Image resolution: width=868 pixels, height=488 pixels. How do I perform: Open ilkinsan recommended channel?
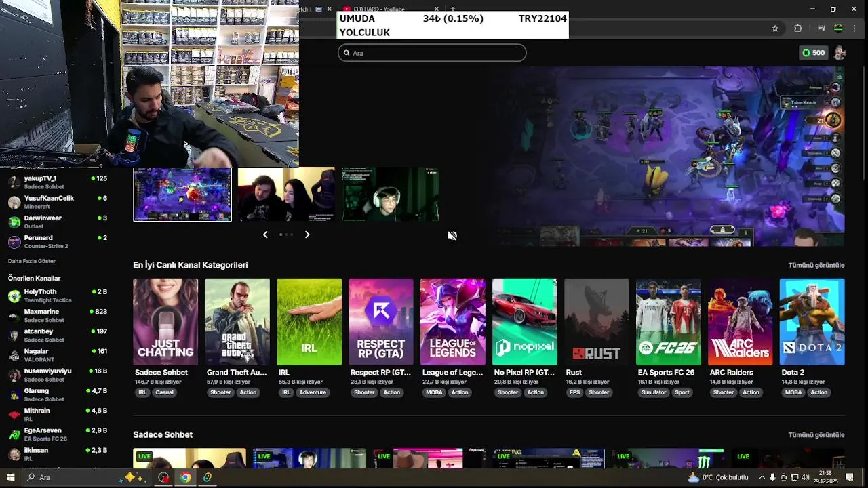pyautogui.click(x=58, y=453)
